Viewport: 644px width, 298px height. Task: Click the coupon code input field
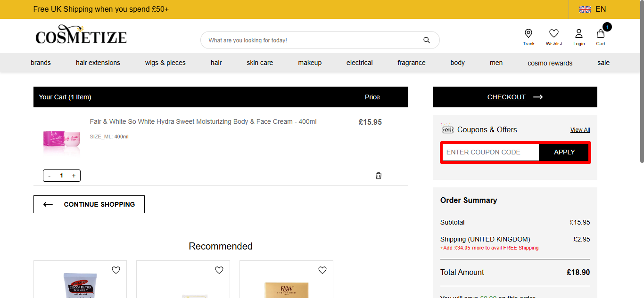pyautogui.click(x=490, y=152)
